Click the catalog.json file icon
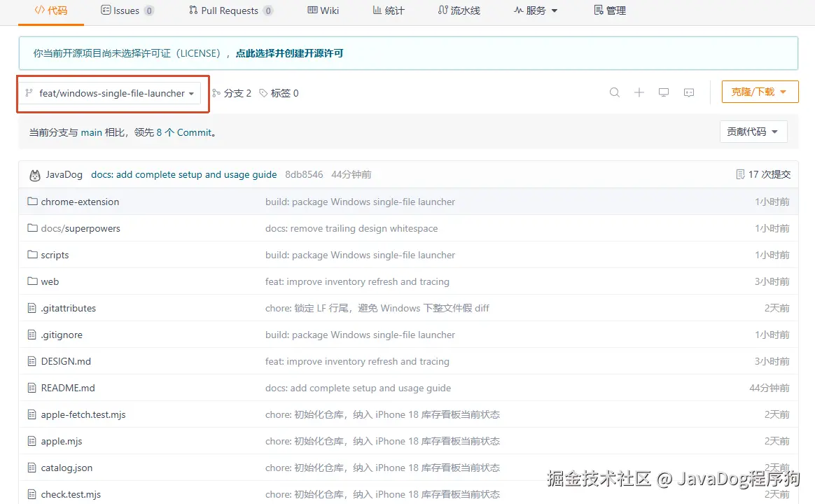The height and width of the screenshot is (504, 815). (32, 468)
